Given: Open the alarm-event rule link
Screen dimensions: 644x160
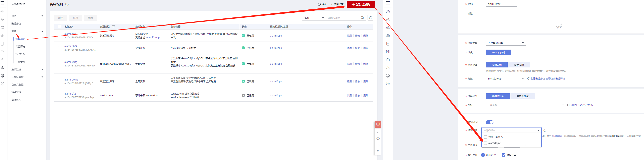Looking at the screenshot, I should coord(71,80).
